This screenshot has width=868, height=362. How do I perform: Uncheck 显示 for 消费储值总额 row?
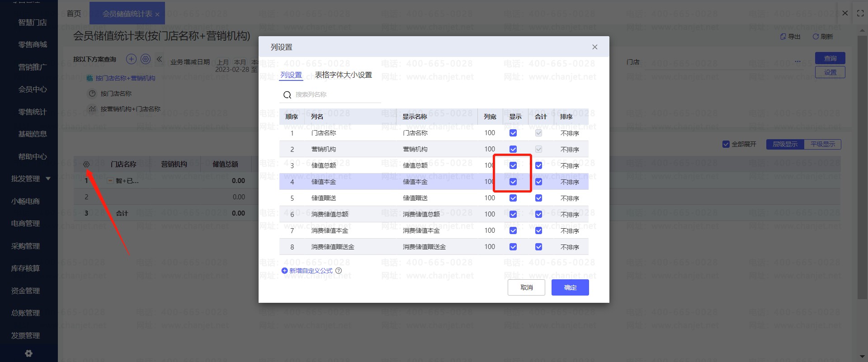(513, 214)
